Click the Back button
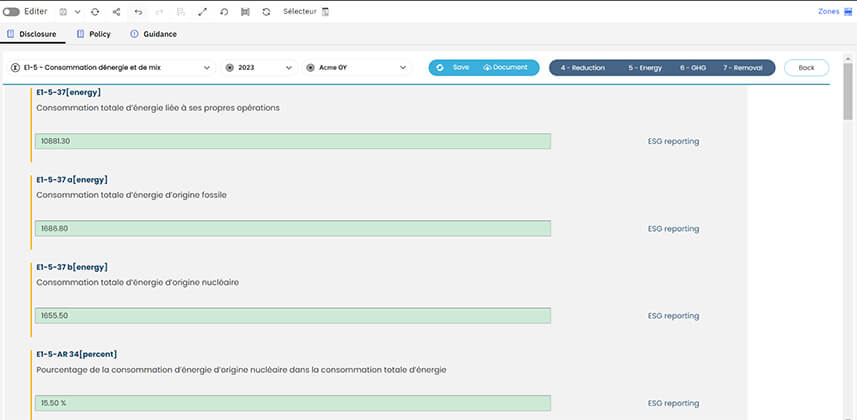The width and height of the screenshot is (857, 420). pos(806,67)
